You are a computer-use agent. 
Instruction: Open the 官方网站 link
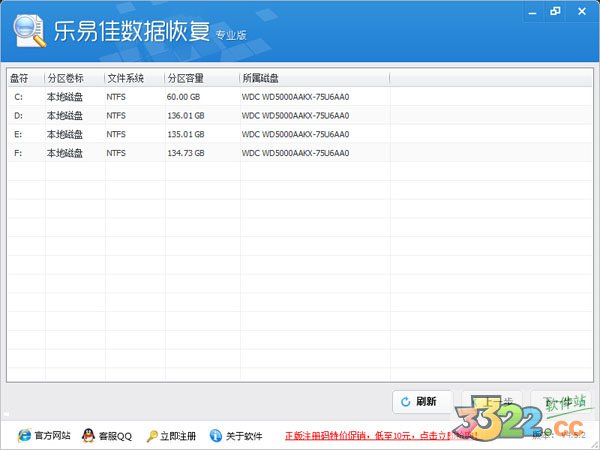pos(52,436)
